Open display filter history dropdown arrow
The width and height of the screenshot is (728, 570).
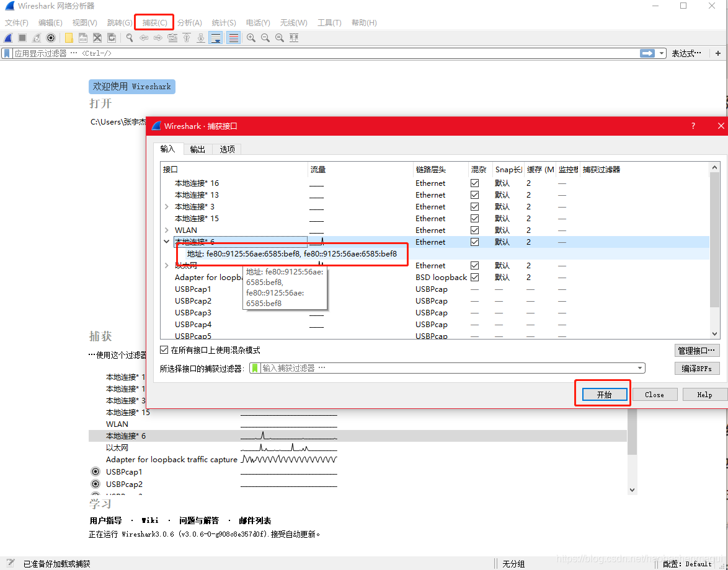point(661,53)
